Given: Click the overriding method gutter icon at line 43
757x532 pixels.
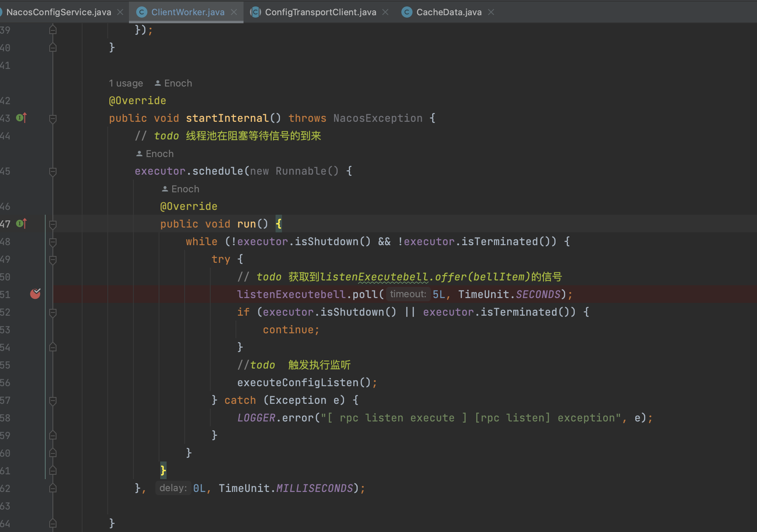Looking at the screenshot, I should [21, 118].
